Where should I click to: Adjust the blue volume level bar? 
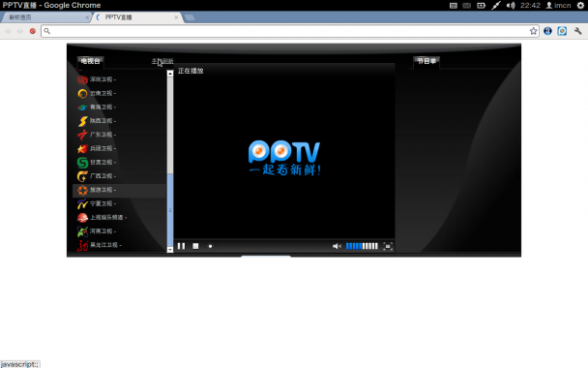pos(362,246)
